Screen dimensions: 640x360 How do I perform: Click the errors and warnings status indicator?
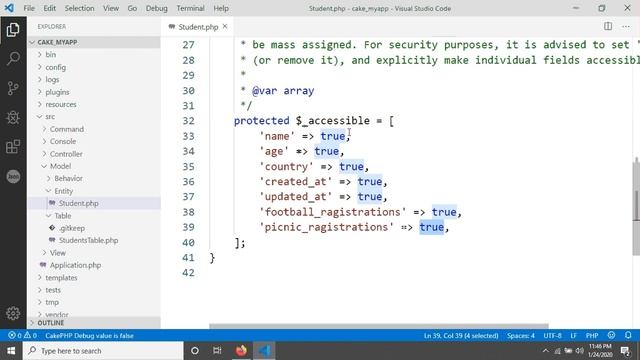click(22, 336)
